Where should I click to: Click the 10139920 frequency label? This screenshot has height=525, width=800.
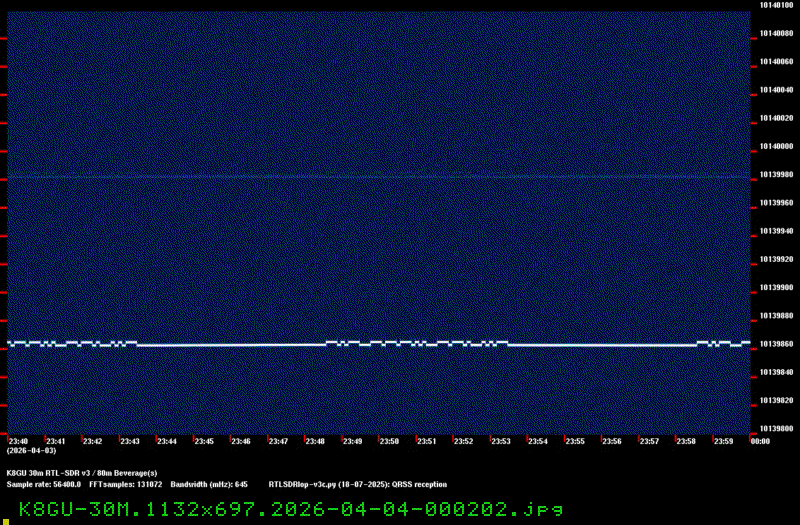(777, 259)
